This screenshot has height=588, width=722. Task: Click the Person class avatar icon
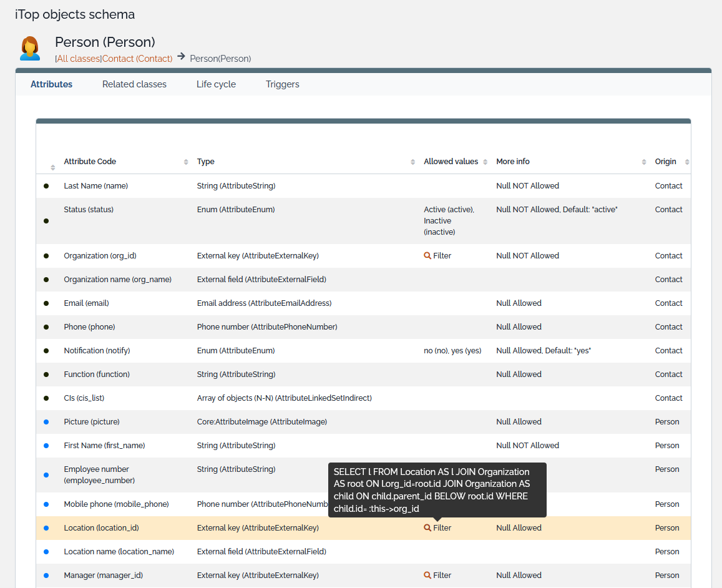pos(29,49)
